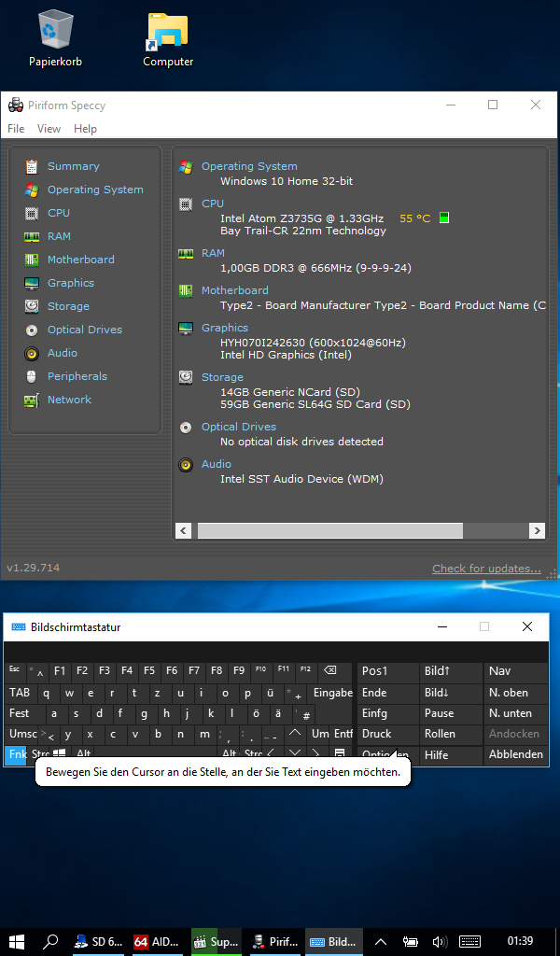Click the Graphics heading in summary pane
The height and width of the screenshot is (956, 560).
click(x=224, y=328)
